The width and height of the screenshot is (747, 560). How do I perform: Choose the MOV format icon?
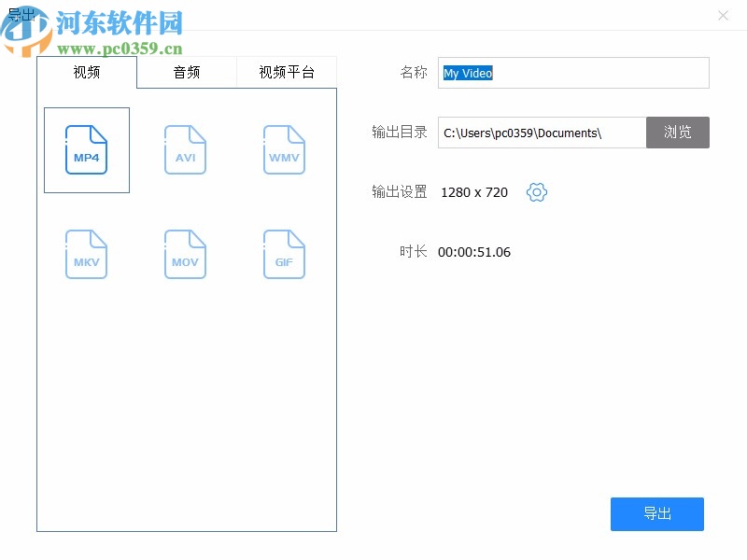pos(185,253)
